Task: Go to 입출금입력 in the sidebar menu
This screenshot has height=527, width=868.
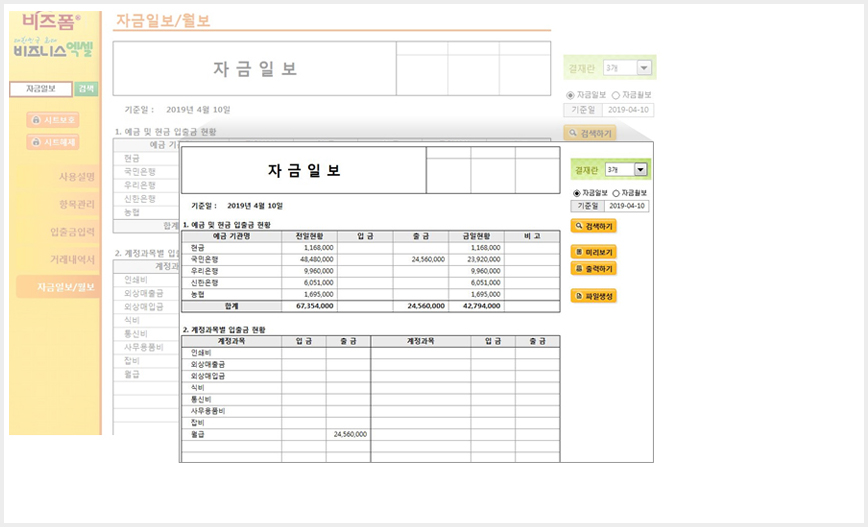Action: click(72, 232)
